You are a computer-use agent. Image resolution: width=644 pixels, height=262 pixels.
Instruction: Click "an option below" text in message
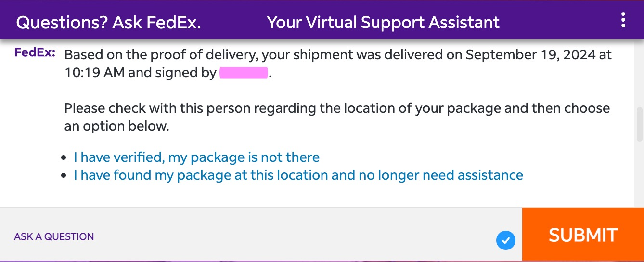117,127
